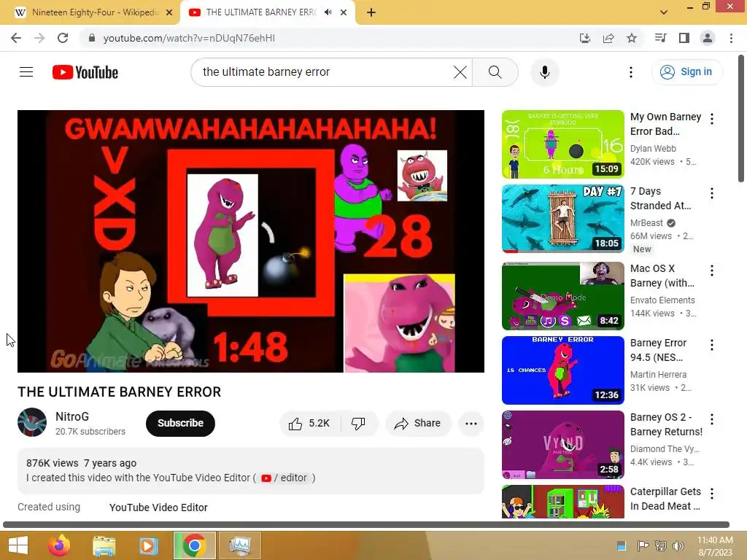Open the YouTube editor link in description
This screenshot has height=560, width=747.
[x=285, y=478]
